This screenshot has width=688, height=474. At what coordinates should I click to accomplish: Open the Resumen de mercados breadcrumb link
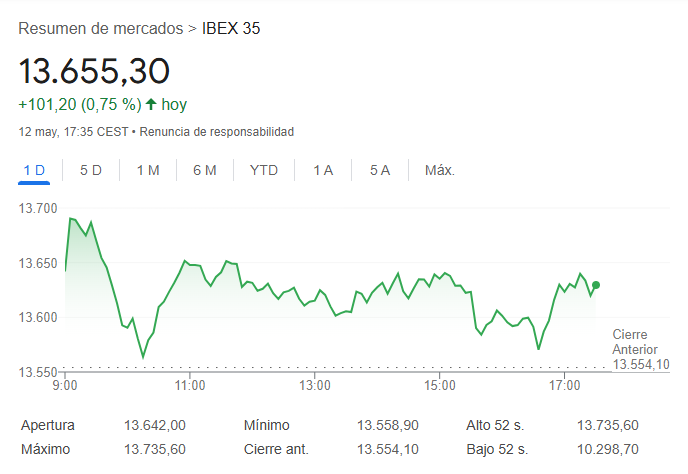[x=100, y=29]
